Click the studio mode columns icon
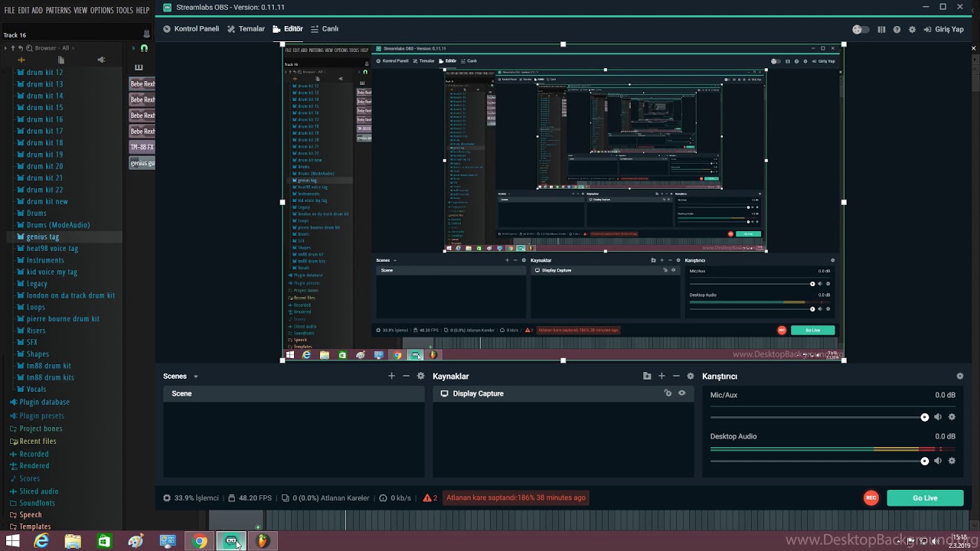This screenshot has width=980, height=551. (881, 29)
